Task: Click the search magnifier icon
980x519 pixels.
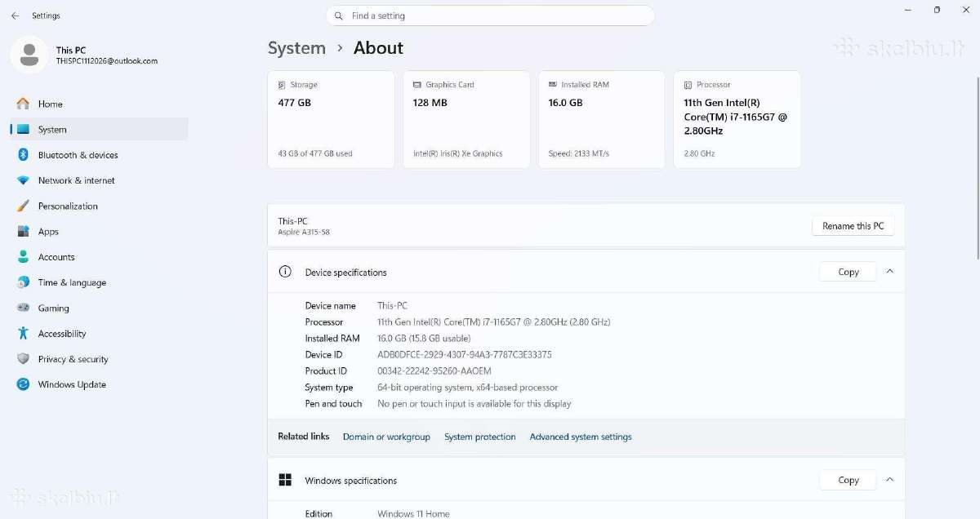Action: pos(339,16)
